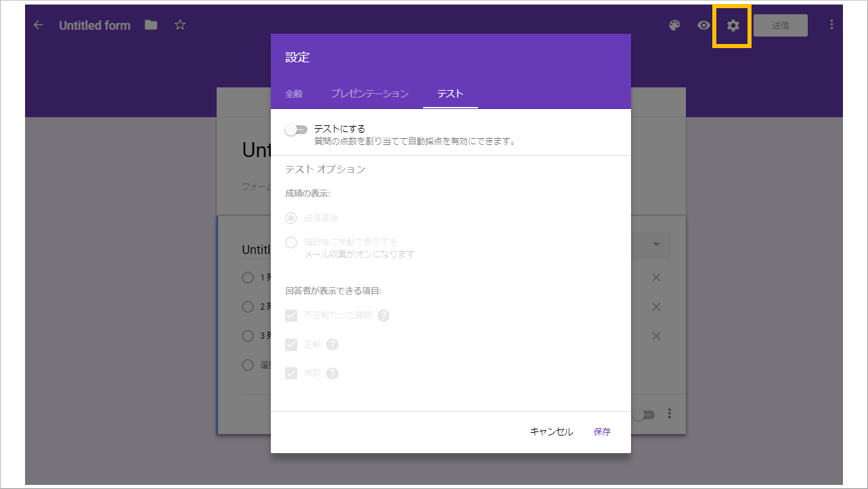Open the form preview (eye icon)
The width and height of the screenshot is (868, 489).
tap(703, 25)
